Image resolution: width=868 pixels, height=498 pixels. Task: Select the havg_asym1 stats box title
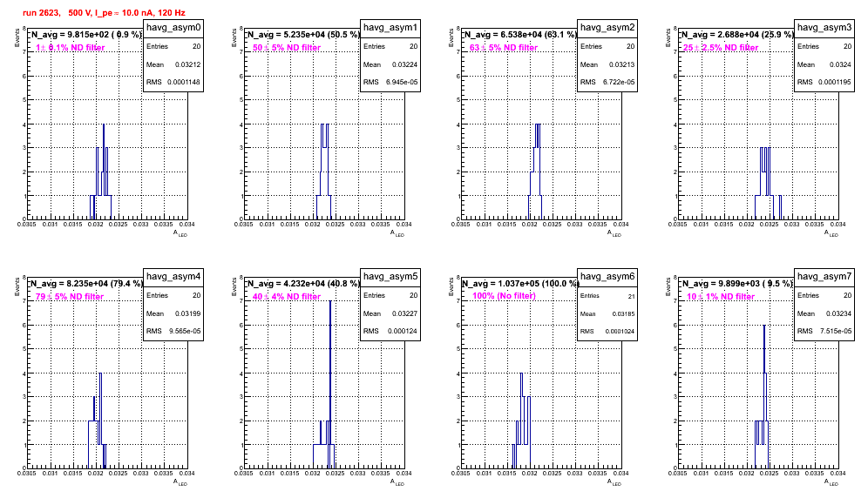[x=390, y=28]
